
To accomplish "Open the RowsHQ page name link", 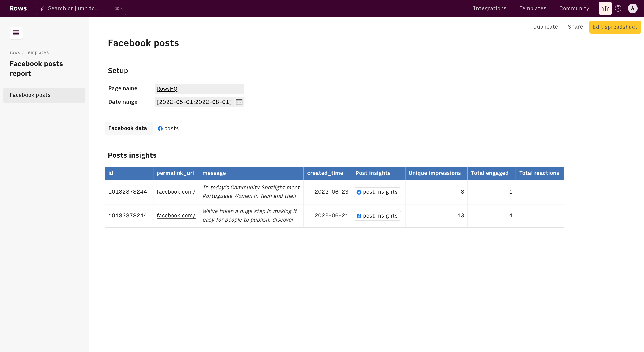I will pos(167,89).
